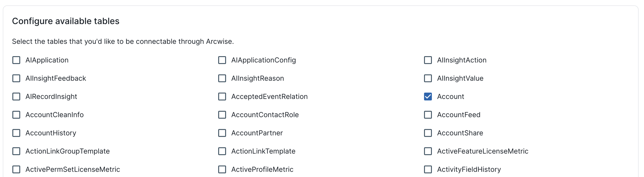Enable the AIInsightValue checkbox
This screenshot has height=177, width=644.
pyautogui.click(x=428, y=78)
